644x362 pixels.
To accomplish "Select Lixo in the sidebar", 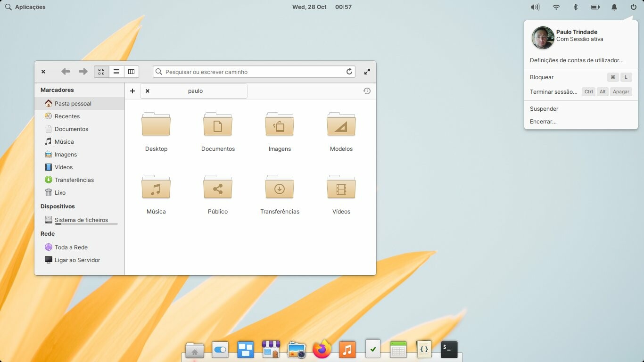I will point(60,193).
